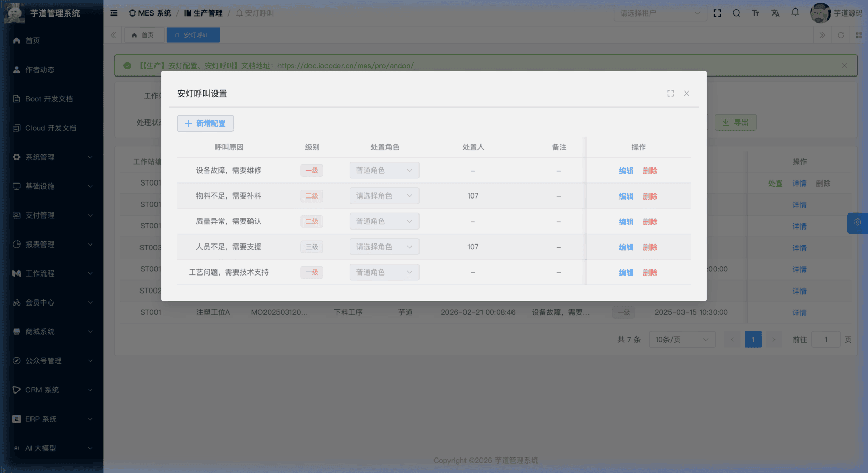Click the refresh icon in tab bar
Image resolution: width=868 pixels, height=473 pixels.
[841, 35]
